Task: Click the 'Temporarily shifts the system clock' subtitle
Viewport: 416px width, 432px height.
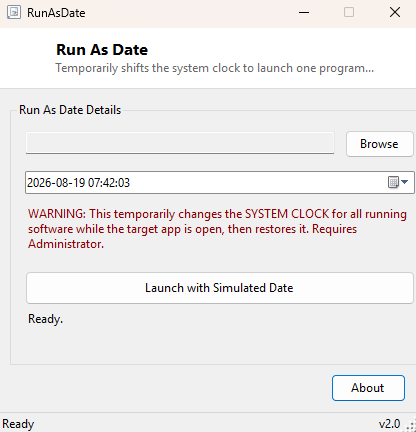Action: click(215, 68)
